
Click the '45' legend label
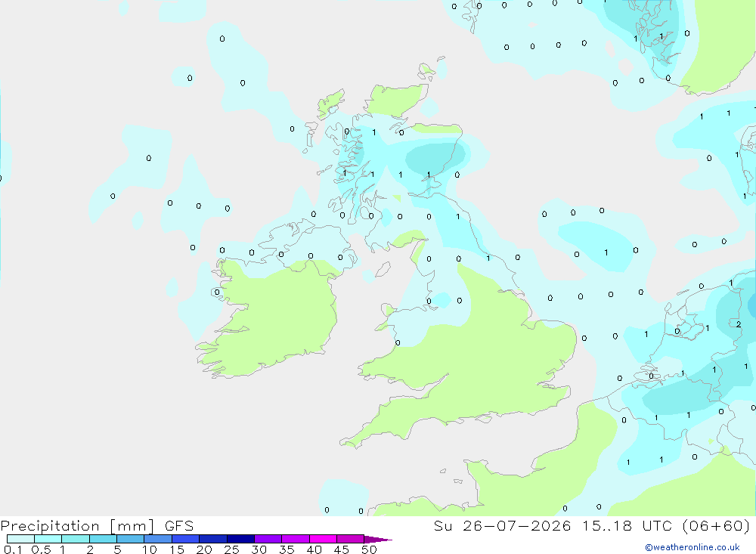342,549
